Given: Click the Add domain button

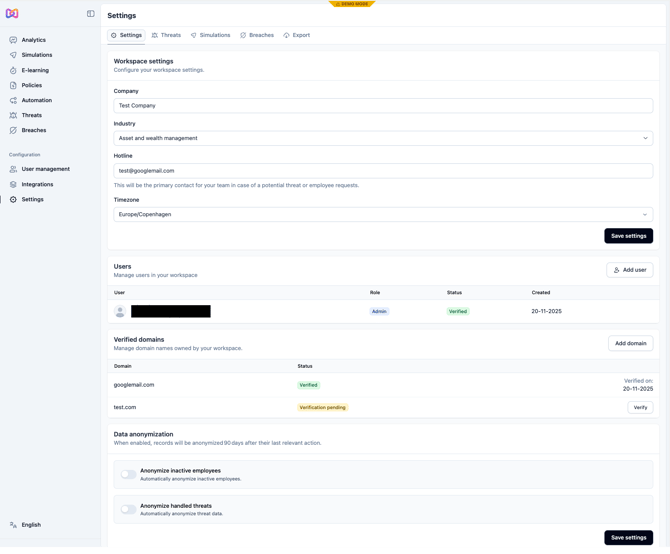Looking at the screenshot, I should click(630, 343).
